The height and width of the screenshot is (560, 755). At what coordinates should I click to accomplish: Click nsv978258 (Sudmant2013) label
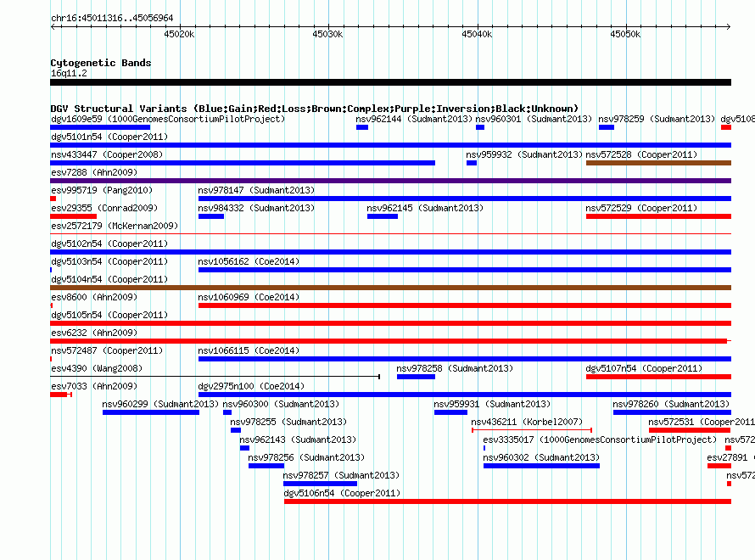[455, 368]
